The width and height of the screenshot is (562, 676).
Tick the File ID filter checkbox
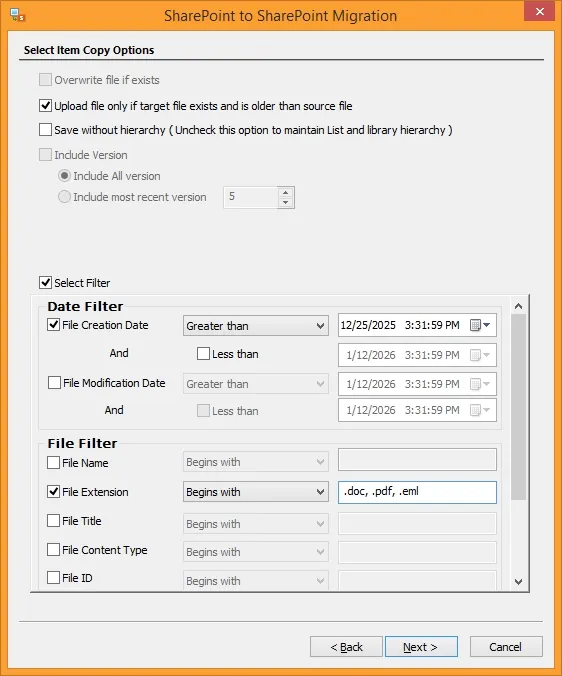(x=53, y=577)
